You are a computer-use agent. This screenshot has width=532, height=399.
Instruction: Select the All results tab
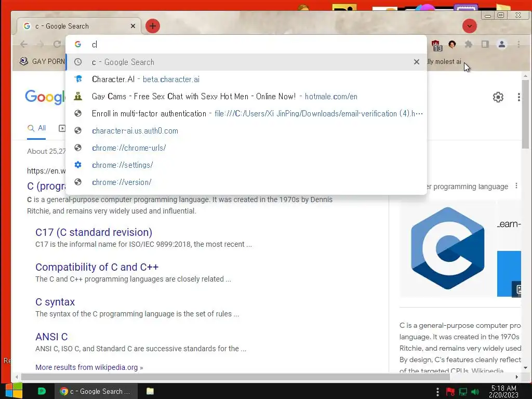tap(37, 128)
